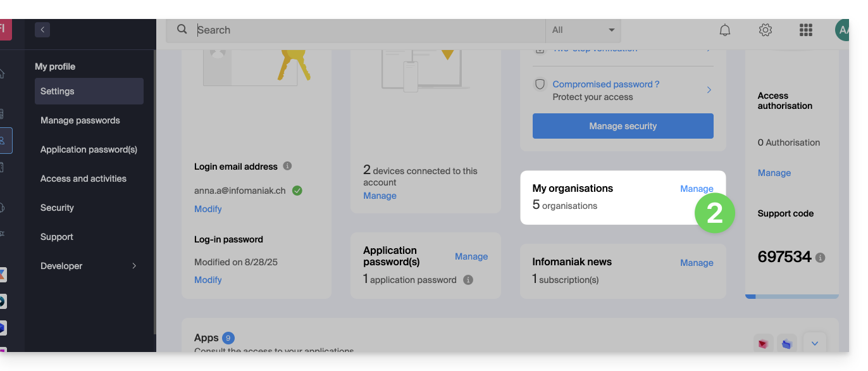Viewport: 868px width, 371px height.
Task: Click inside the Search field
Action: (367, 30)
